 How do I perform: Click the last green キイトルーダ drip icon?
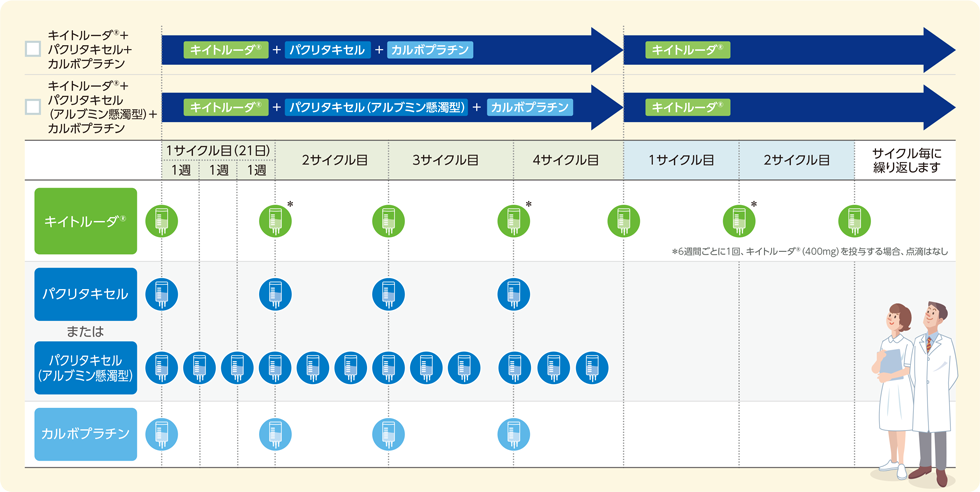(x=853, y=220)
